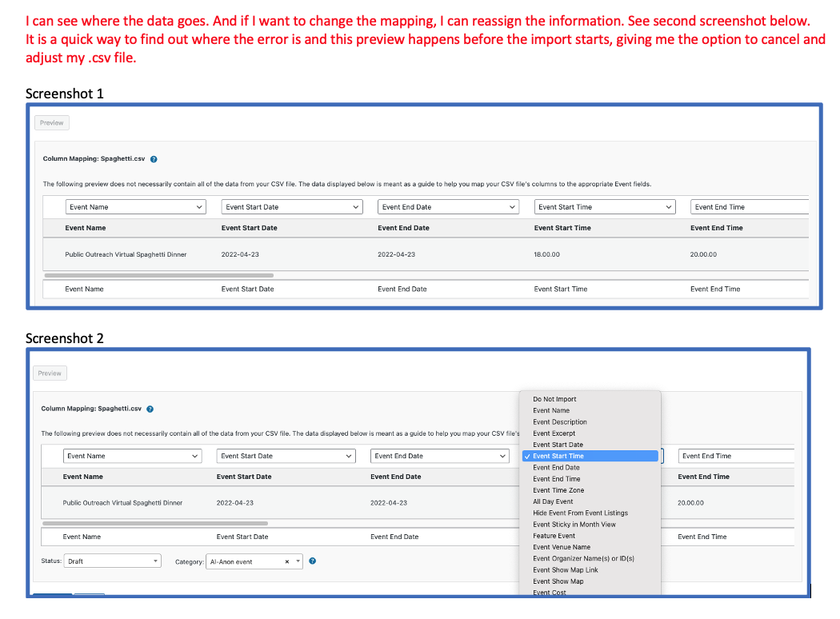Click the 20.00.00 end time cell in Screenshot 2
This screenshot has width=840, height=619.
[x=690, y=503]
